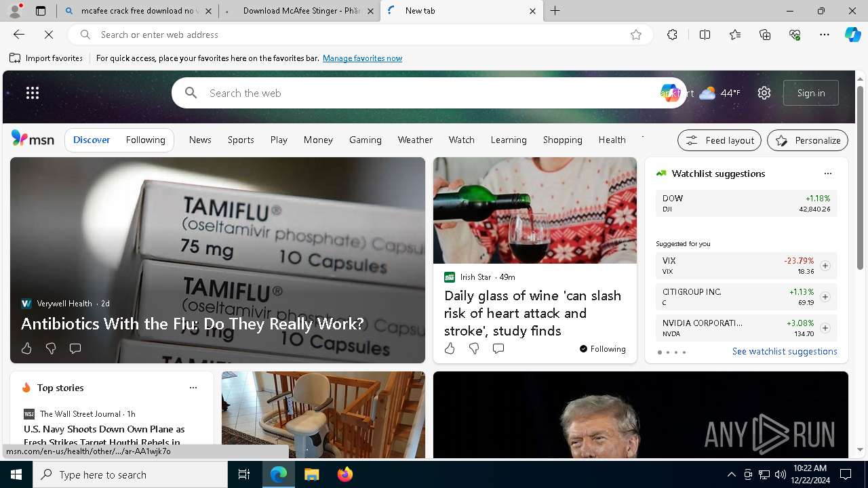Open the stairlift photo story card

[323, 415]
